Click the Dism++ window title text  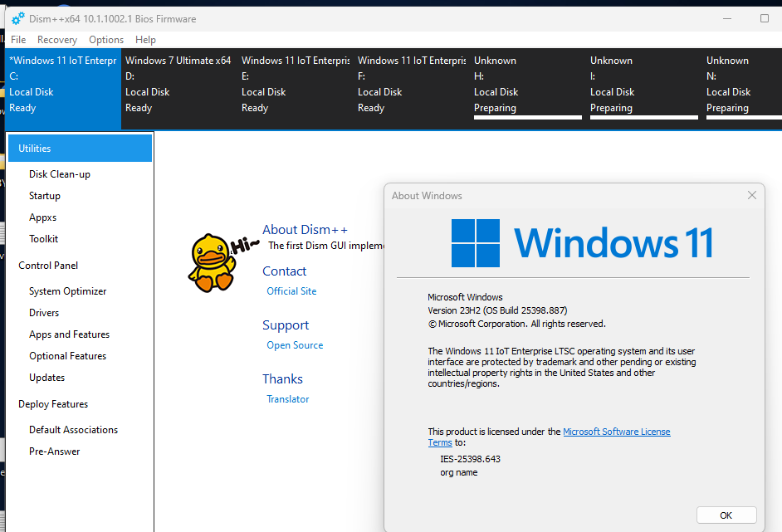pos(113,19)
